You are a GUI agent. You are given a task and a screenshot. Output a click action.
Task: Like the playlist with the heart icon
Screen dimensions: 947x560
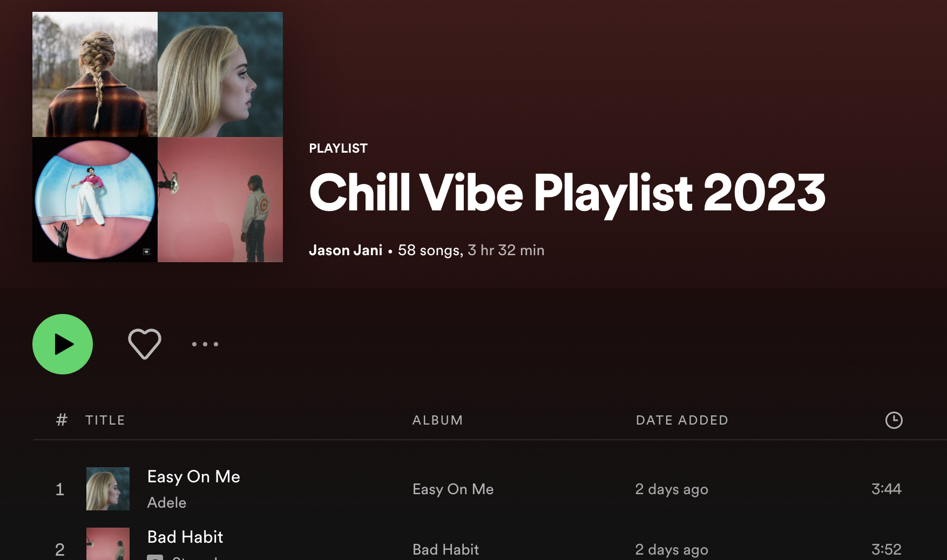tap(145, 344)
